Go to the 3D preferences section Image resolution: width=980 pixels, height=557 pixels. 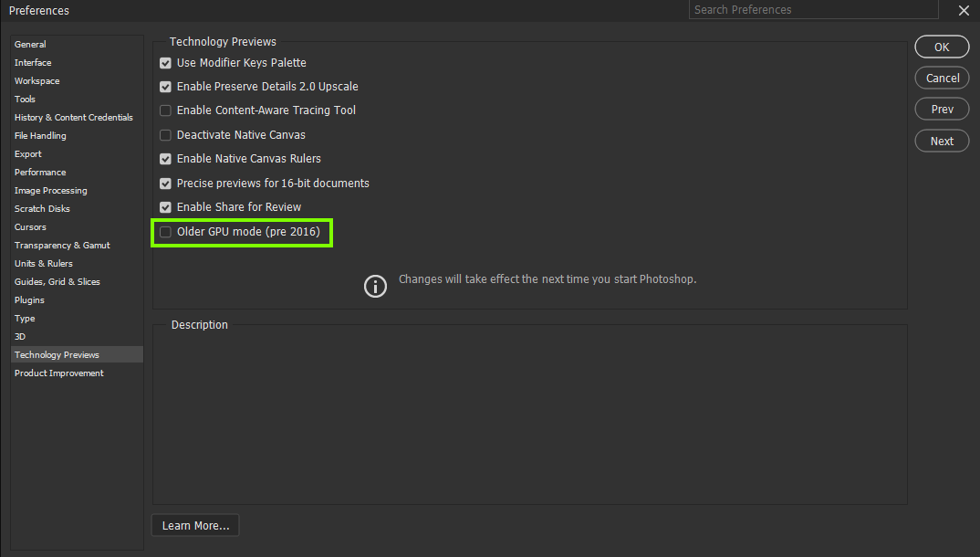pos(25,336)
